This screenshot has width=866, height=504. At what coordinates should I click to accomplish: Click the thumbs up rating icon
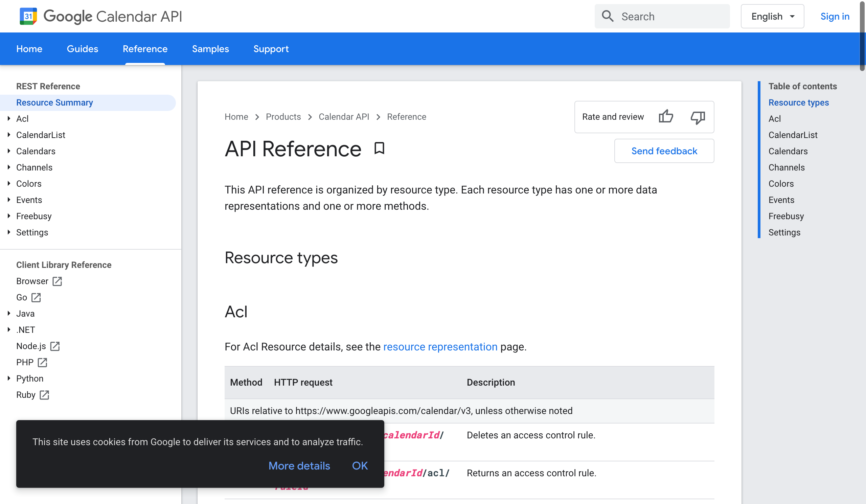point(666,117)
